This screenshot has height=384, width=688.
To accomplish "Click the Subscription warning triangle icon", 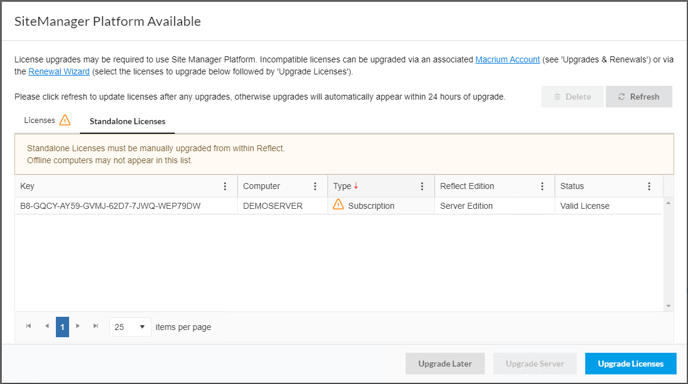I will 338,205.
